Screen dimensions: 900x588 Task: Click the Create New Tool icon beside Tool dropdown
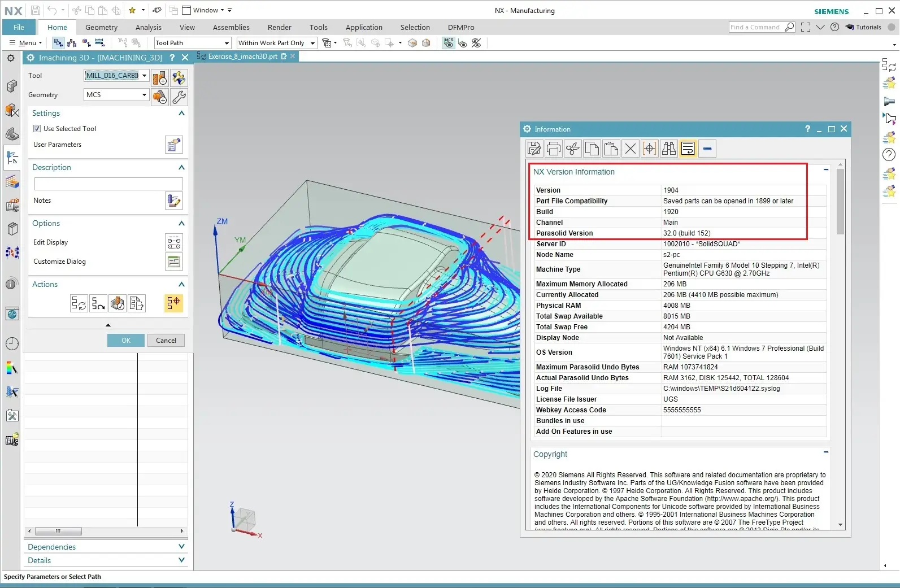click(160, 77)
